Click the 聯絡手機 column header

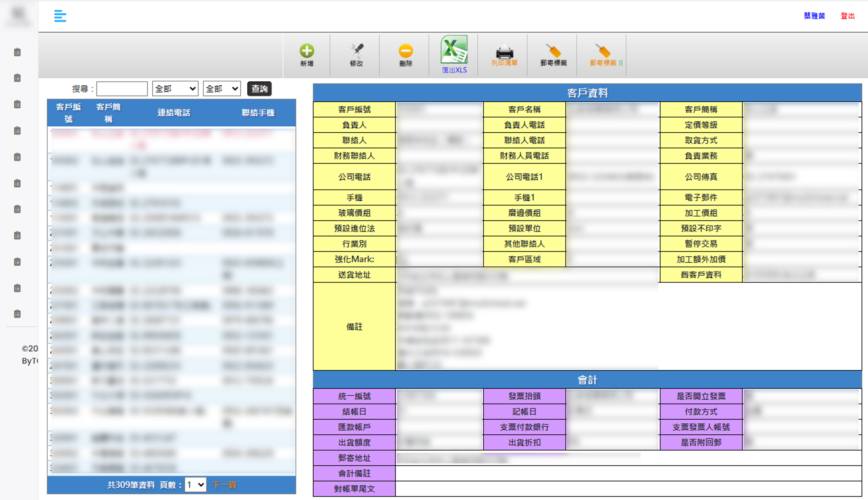[x=258, y=113]
